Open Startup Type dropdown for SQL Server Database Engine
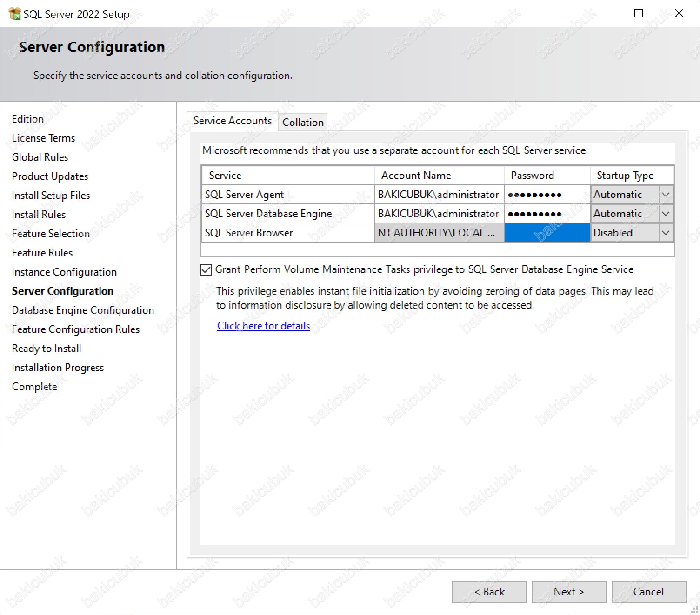The width and height of the screenshot is (700, 615). click(665, 213)
